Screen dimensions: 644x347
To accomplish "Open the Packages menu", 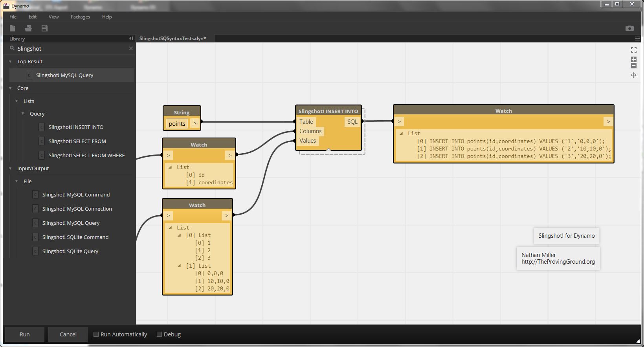I will 80,17.
